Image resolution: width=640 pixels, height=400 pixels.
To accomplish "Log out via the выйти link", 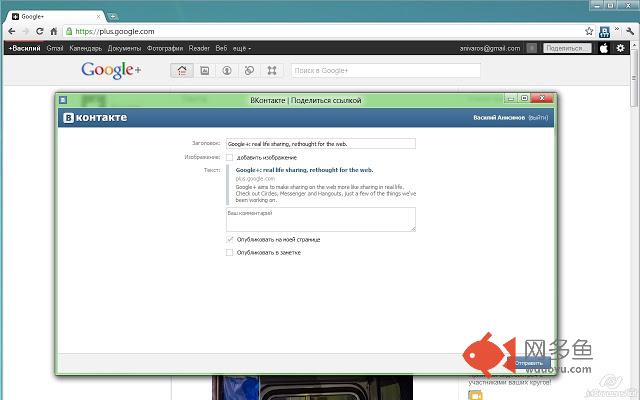I will [538, 118].
